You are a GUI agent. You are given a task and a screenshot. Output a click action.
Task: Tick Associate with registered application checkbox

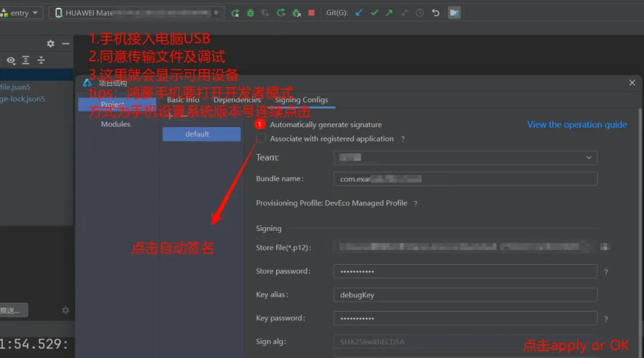coord(261,138)
